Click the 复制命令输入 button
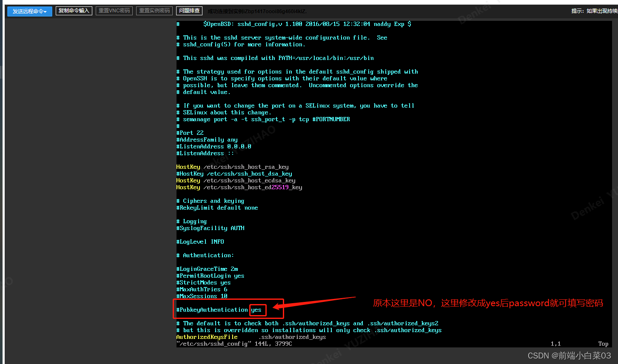618x364 pixels. [x=74, y=11]
